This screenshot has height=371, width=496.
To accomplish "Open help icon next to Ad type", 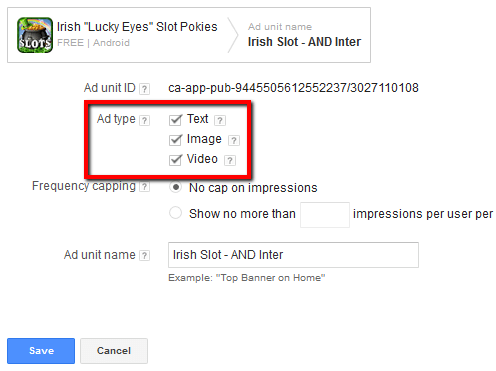I will point(144,120).
